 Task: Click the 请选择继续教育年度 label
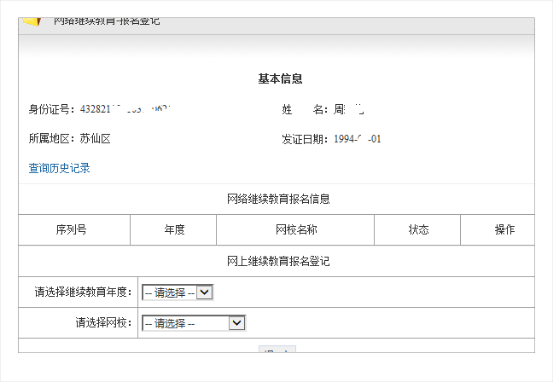coord(83,292)
